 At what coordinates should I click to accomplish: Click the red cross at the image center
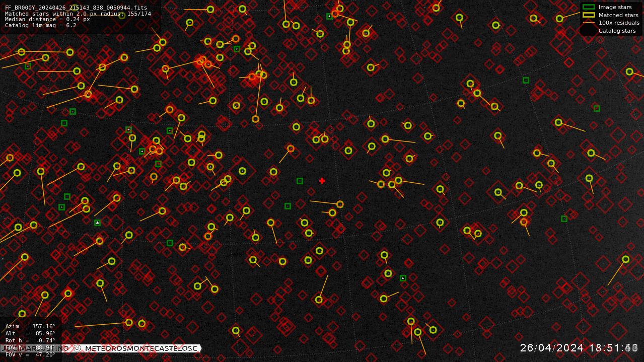[x=322, y=181]
